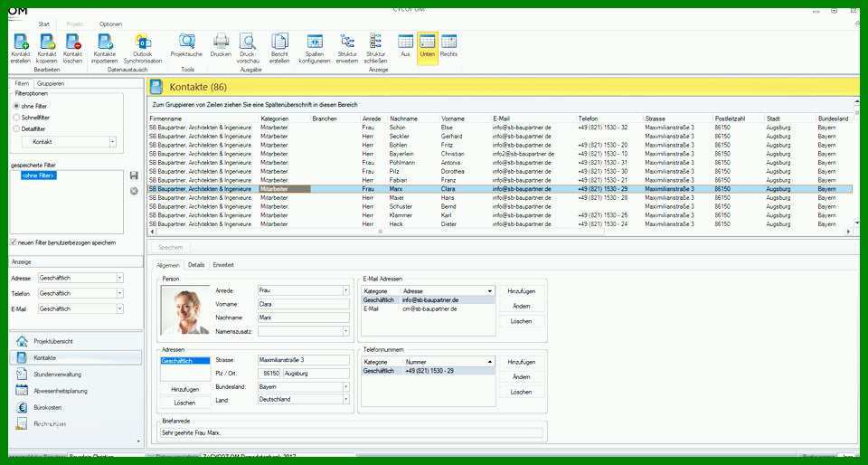Click into the Strasse field
This screenshot has width=868, height=465.
click(304, 360)
